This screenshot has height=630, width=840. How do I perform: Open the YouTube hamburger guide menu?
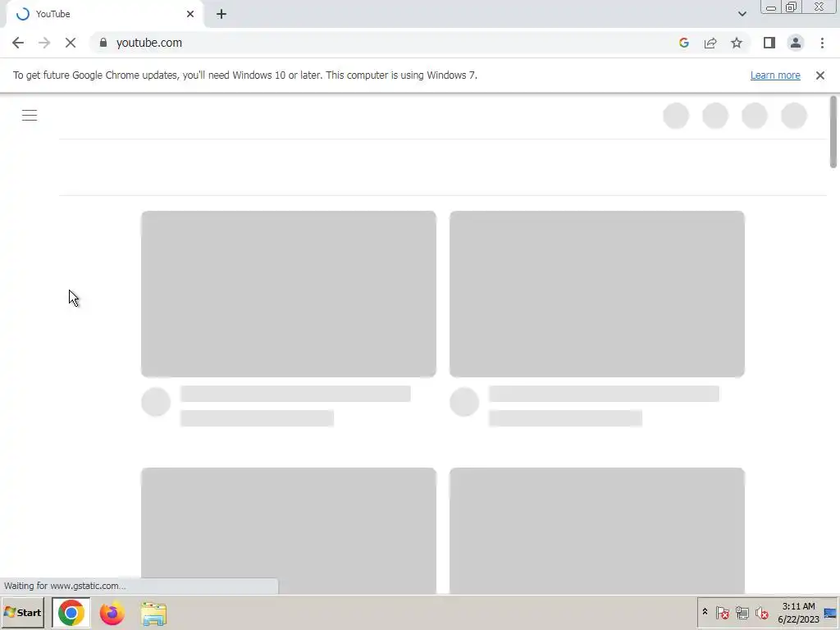(x=30, y=115)
